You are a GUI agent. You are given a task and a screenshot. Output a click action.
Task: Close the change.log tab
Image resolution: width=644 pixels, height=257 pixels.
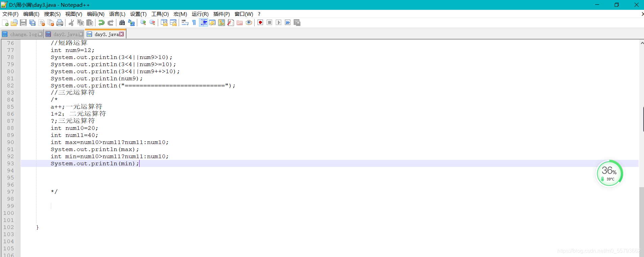tap(40, 34)
